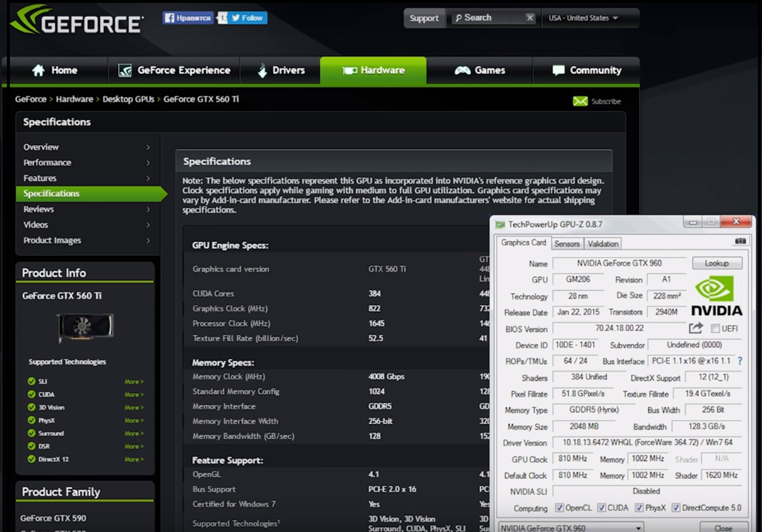Select the Graphics Card tab in GPU-Z

pos(523,243)
